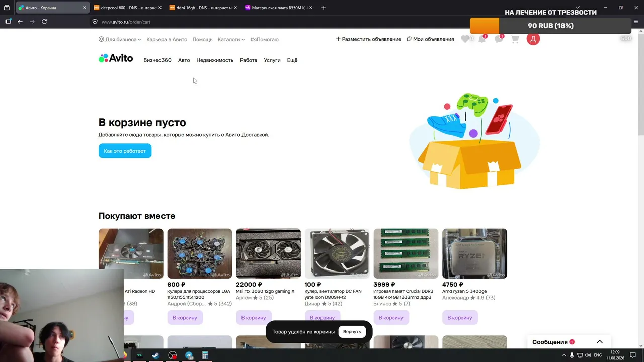Viewport: 644px width, 362px height.
Task: Click the browser sidebar toggle icon
Action: [x=8, y=22]
